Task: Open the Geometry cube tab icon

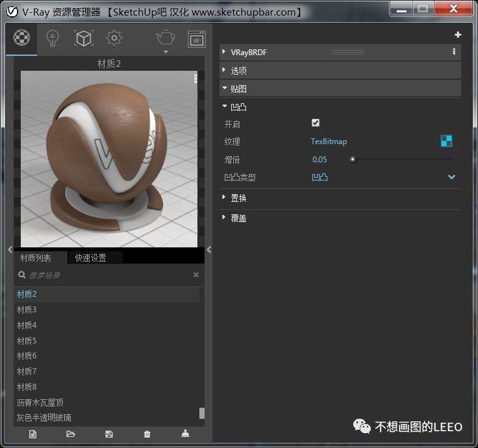Action: 84,38
